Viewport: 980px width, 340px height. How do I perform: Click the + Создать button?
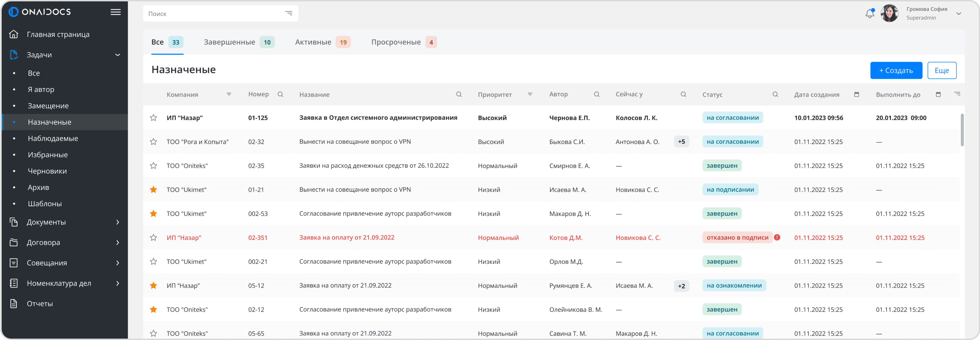[896, 70]
